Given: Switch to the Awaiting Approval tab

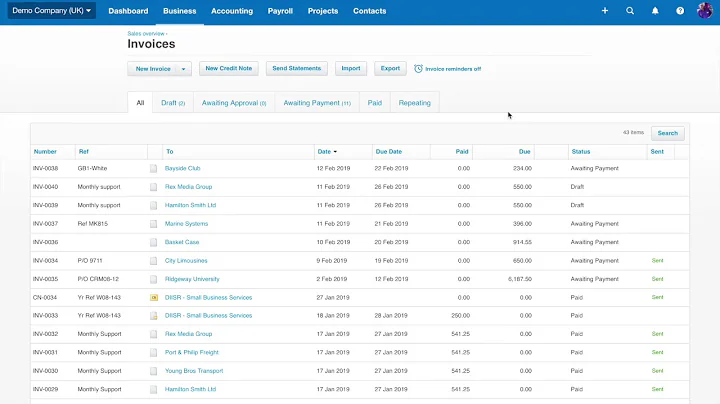Looking at the screenshot, I should pos(234,103).
